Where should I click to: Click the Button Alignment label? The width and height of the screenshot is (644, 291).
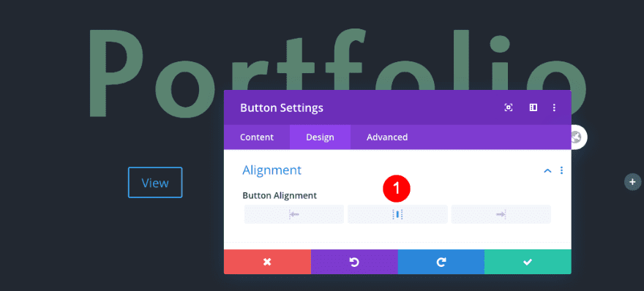(x=280, y=195)
